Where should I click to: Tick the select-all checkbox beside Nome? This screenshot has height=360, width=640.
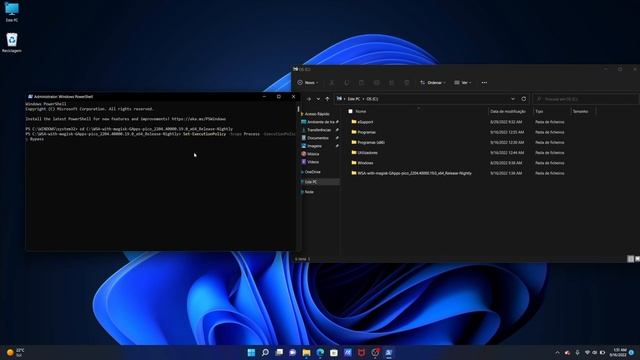(350, 111)
